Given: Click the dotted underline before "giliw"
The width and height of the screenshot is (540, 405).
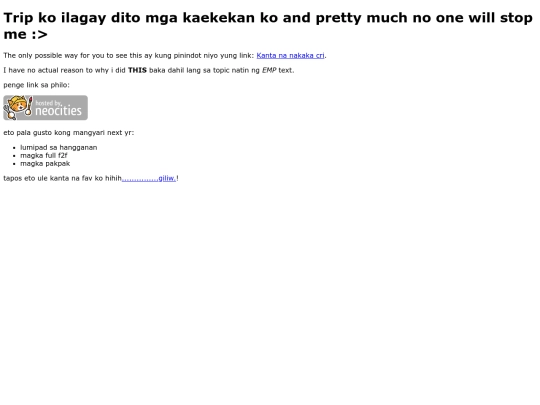Looking at the screenshot, I should (x=140, y=178).
